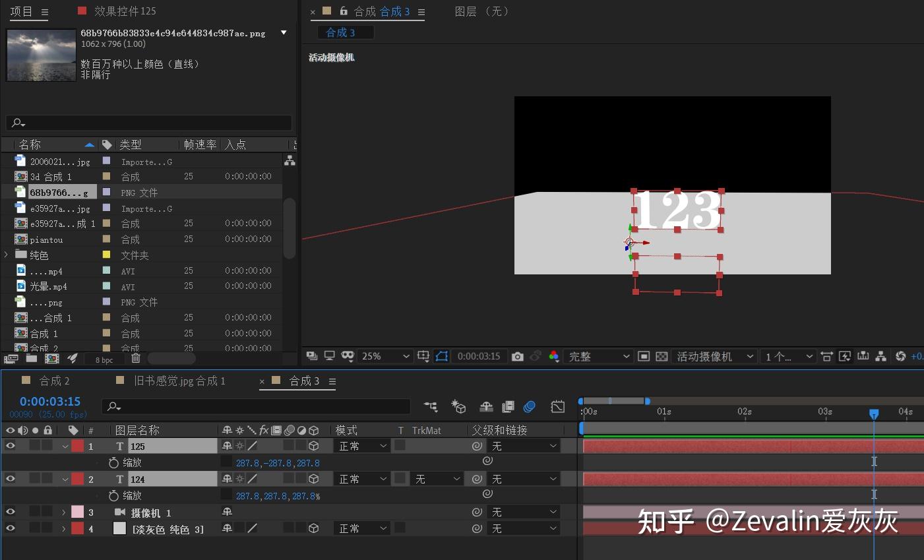Click the composition mini-flowchart icon
Image resolution: width=924 pixels, height=560 pixels.
(431, 407)
